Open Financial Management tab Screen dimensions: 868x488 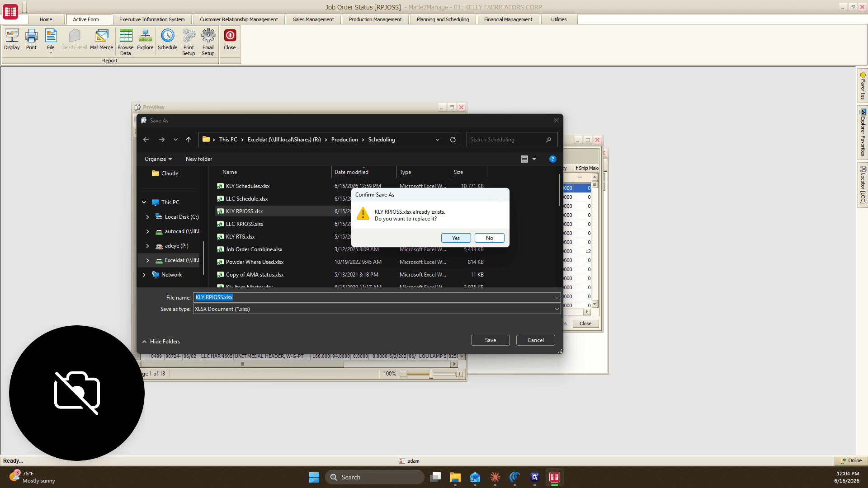pos(508,19)
